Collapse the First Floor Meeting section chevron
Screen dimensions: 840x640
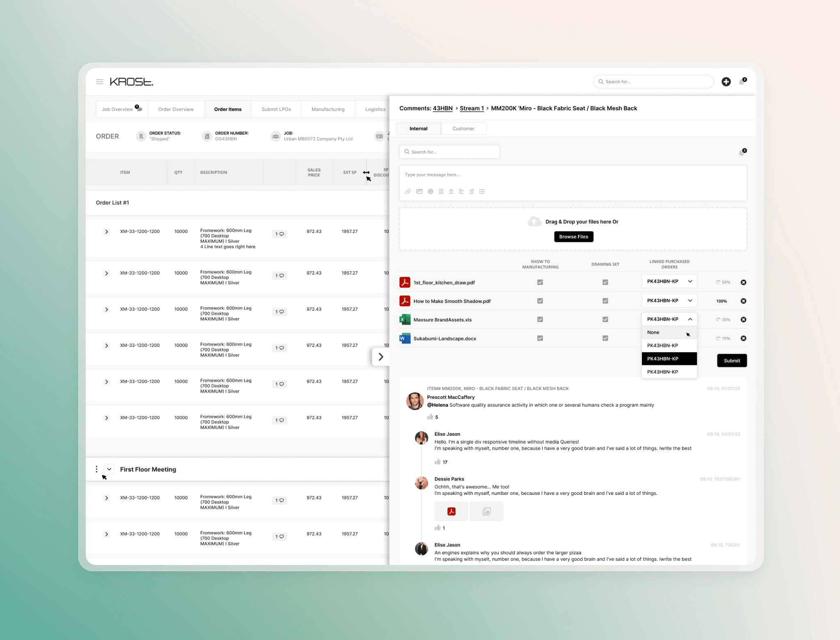tap(109, 469)
